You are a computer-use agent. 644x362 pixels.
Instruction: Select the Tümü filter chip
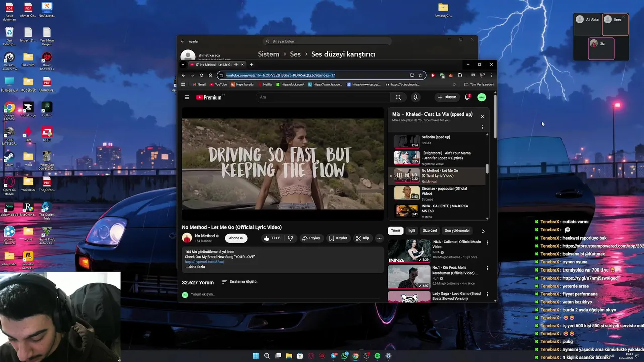pos(396,231)
